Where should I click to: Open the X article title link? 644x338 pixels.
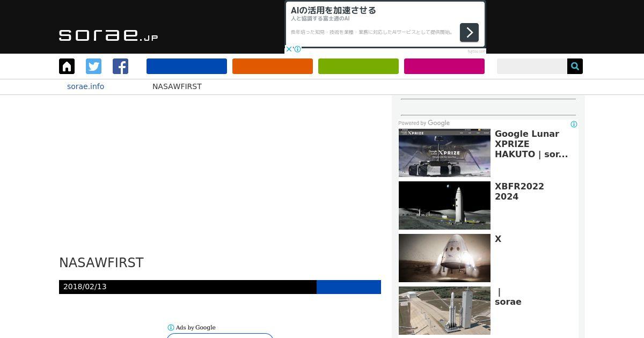coord(498,239)
